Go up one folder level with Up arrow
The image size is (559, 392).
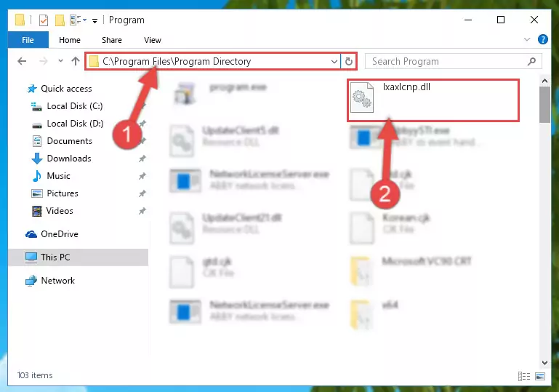(75, 61)
